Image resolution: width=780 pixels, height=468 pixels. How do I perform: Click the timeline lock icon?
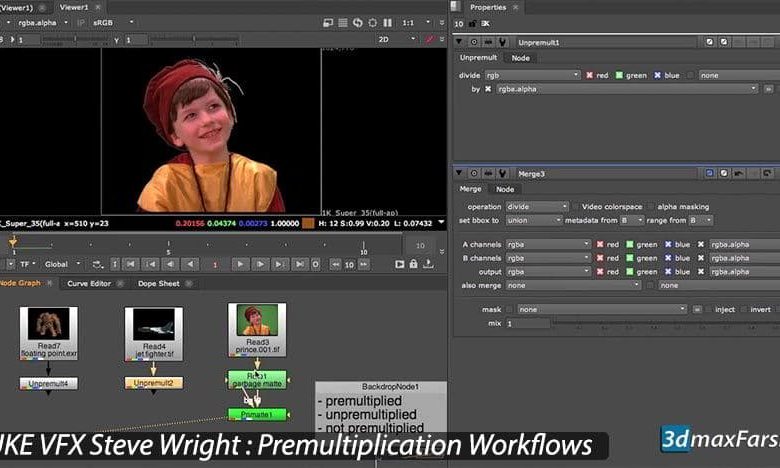click(415, 264)
